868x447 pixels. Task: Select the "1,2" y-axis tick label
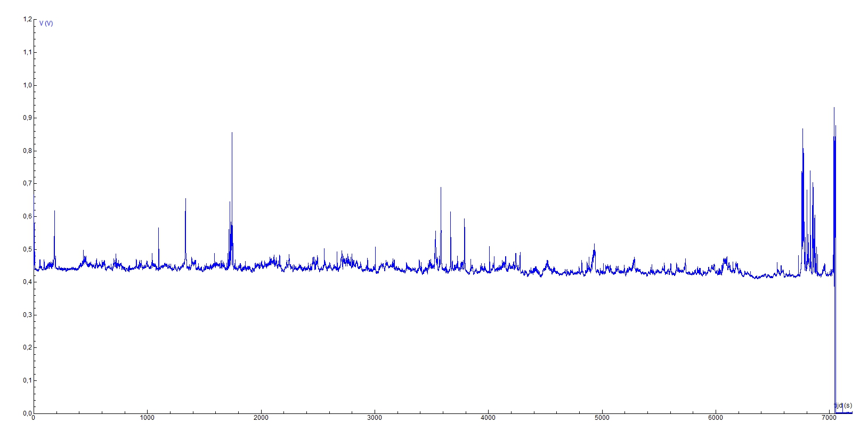pyautogui.click(x=28, y=19)
